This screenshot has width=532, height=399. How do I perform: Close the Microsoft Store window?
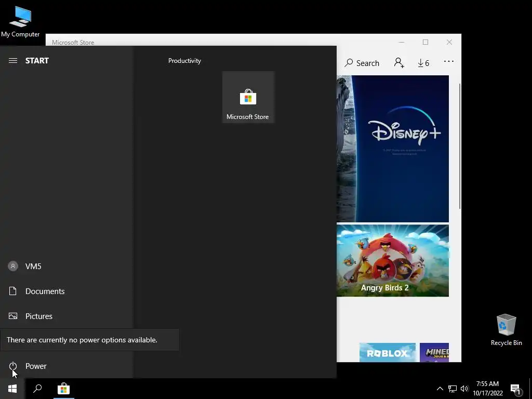(449, 42)
